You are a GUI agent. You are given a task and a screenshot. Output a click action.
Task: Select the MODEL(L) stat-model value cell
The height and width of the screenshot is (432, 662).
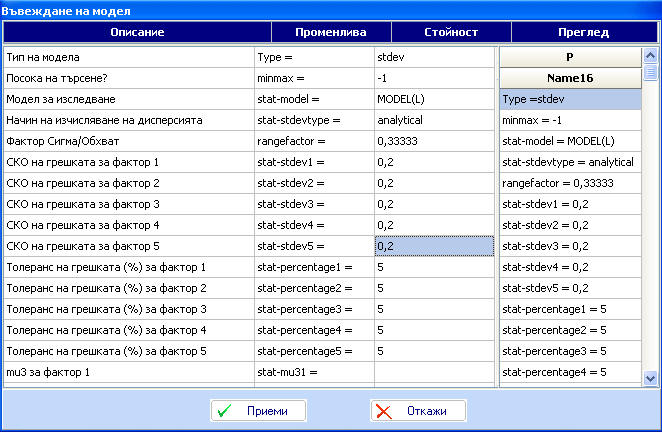click(x=433, y=100)
